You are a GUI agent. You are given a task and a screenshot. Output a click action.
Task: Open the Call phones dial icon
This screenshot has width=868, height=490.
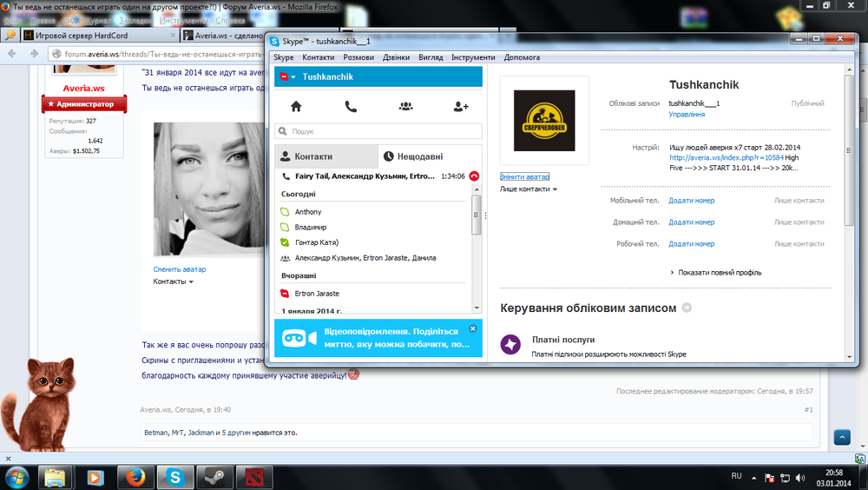tap(351, 107)
